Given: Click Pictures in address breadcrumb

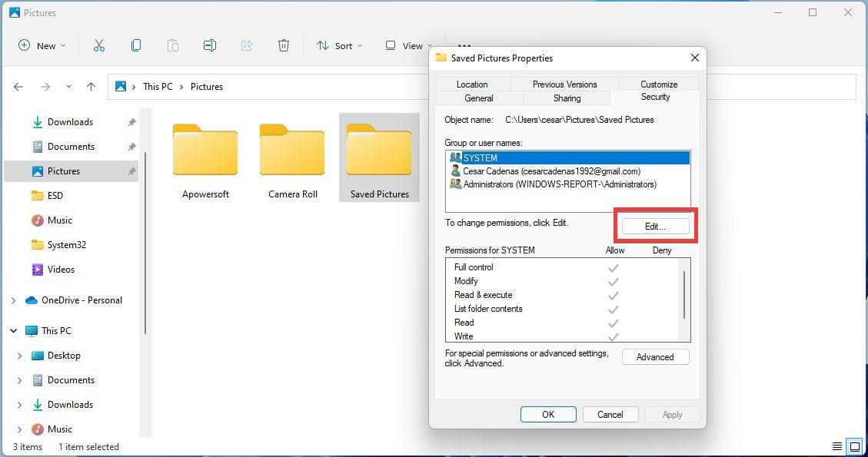Looking at the screenshot, I should pyautogui.click(x=207, y=87).
